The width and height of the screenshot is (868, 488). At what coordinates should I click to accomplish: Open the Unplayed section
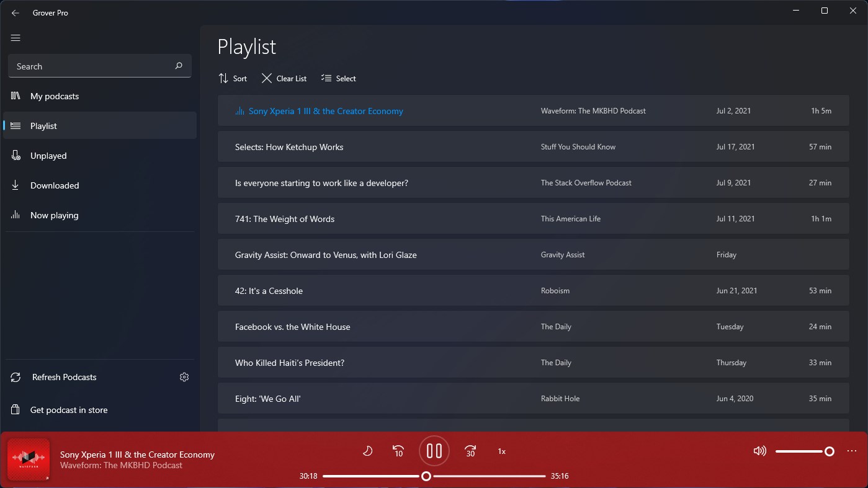[x=48, y=156]
